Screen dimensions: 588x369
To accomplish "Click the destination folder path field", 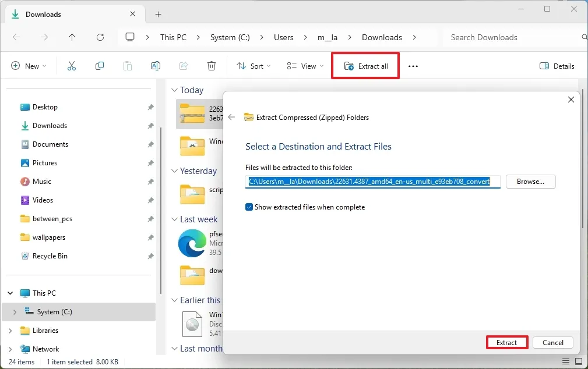I will click(x=373, y=181).
